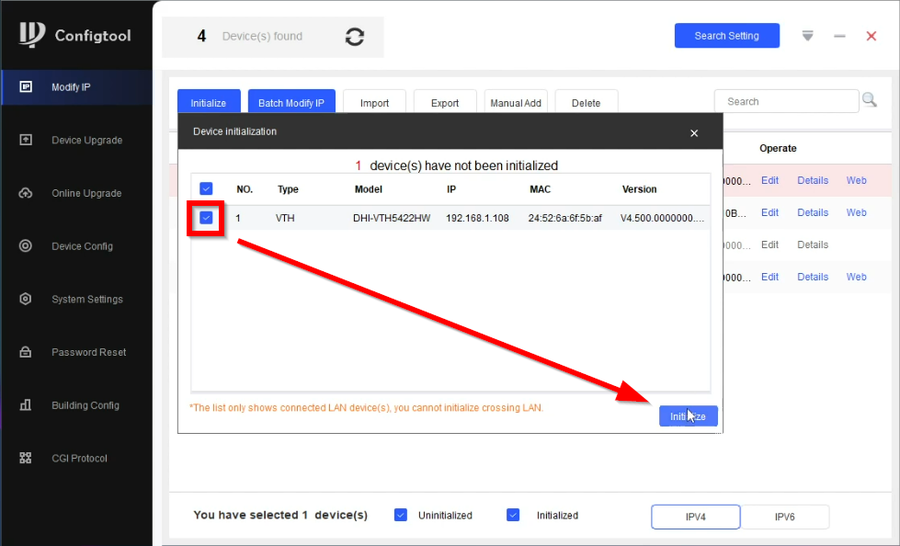Click Edit link in the first device row
The height and width of the screenshot is (546, 900).
pos(770,180)
